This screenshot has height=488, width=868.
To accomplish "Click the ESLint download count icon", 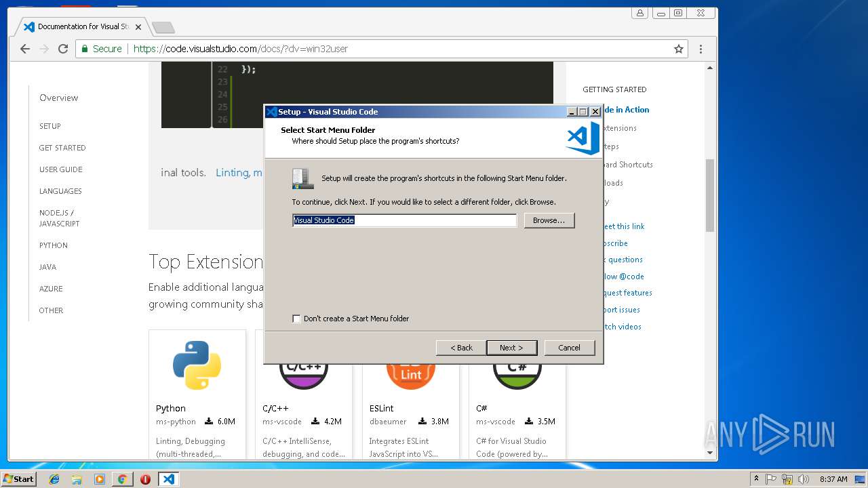I will click(x=422, y=422).
